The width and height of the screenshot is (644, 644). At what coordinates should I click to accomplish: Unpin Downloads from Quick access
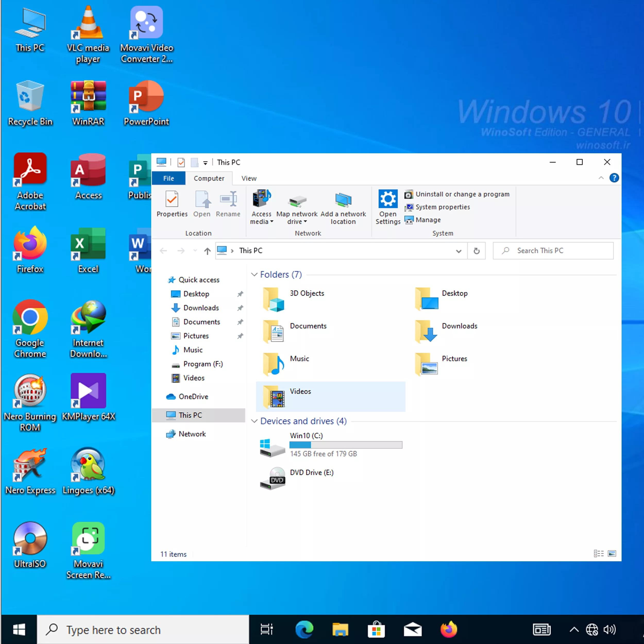pyautogui.click(x=240, y=308)
